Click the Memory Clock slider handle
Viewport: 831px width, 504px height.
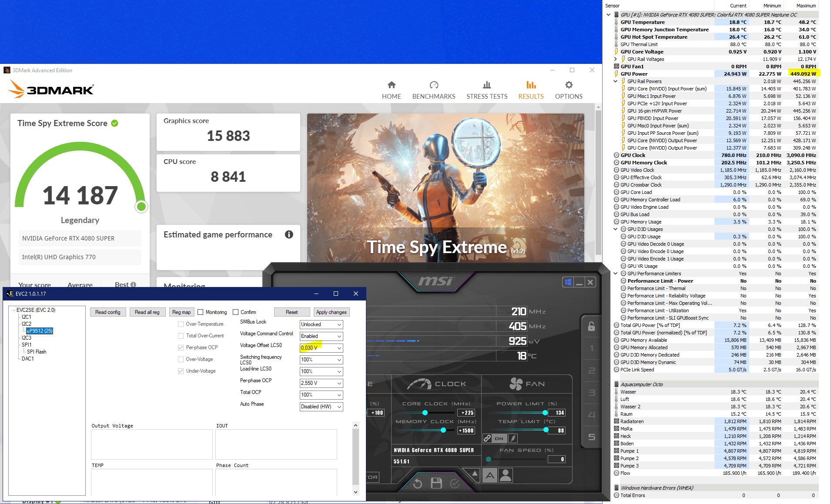point(443,431)
